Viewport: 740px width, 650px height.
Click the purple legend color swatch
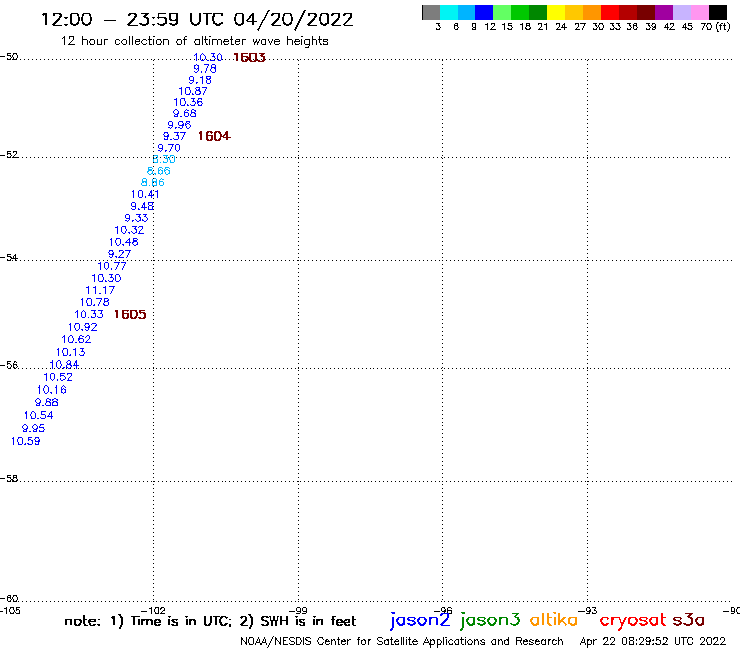click(x=664, y=12)
